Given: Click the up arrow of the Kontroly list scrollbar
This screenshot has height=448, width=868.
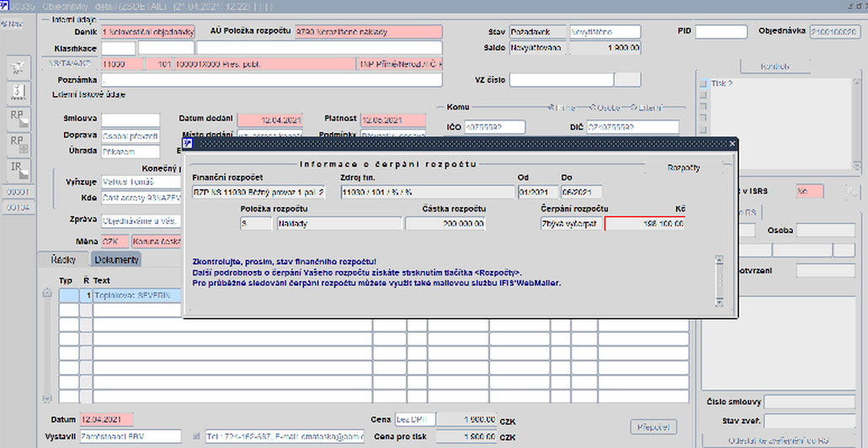Looking at the screenshot, I should point(858,83).
